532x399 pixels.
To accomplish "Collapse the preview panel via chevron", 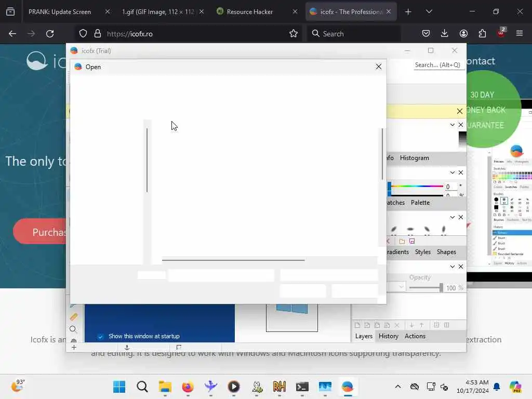I will tap(453, 125).
